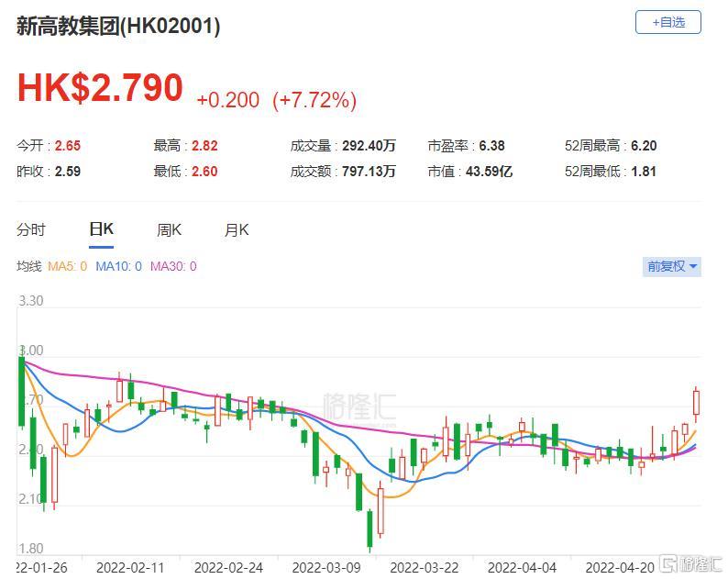
Task: Toggle the MA30 moving average line
Action: 173,266
